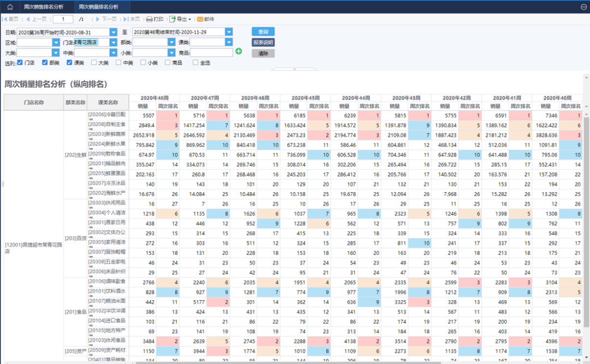
Task: Uncheck the 门店 column checkbox
Action: coord(20,63)
